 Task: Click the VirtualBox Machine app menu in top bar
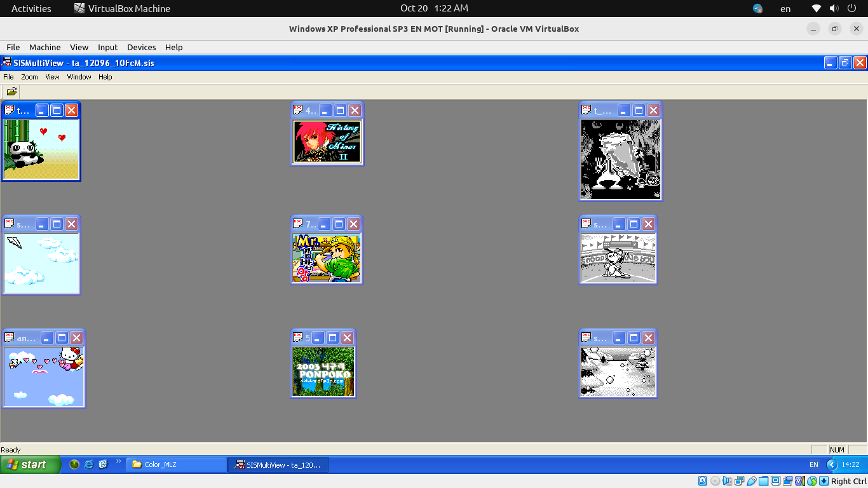pos(122,8)
